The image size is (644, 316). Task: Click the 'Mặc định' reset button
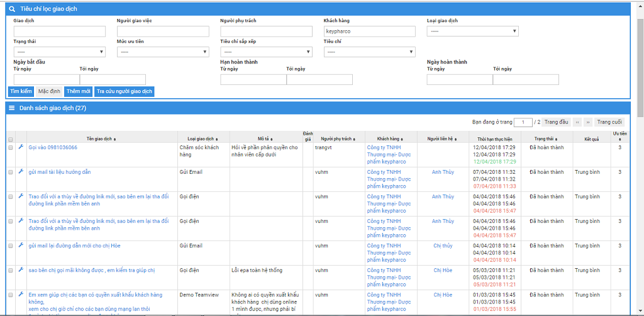click(x=49, y=91)
